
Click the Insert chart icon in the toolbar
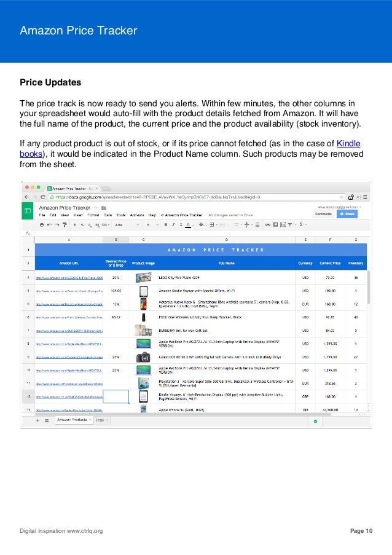tap(283, 225)
